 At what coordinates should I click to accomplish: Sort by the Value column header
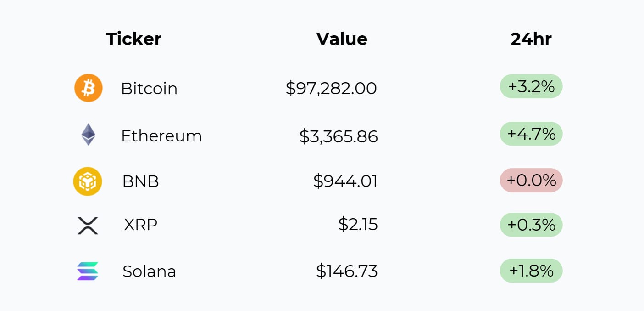click(x=342, y=39)
